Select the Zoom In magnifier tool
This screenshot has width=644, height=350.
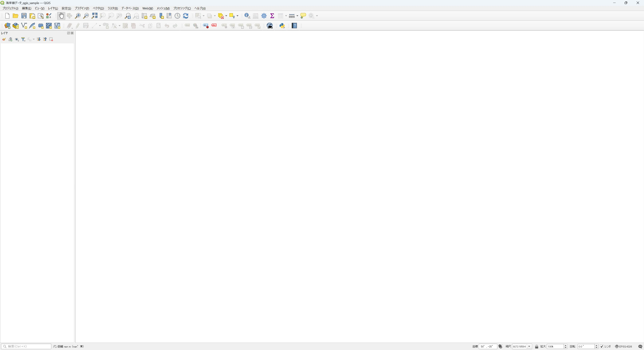tap(78, 16)
